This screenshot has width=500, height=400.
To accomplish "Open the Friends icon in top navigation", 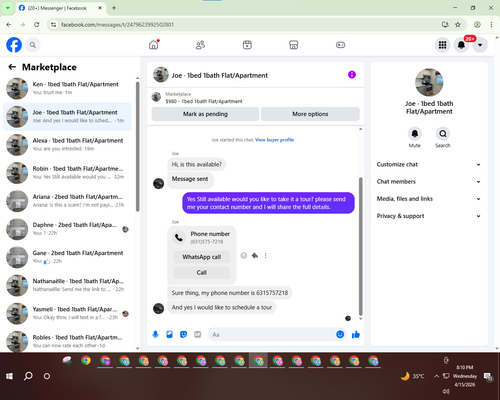I will click(x=200, y=45).
